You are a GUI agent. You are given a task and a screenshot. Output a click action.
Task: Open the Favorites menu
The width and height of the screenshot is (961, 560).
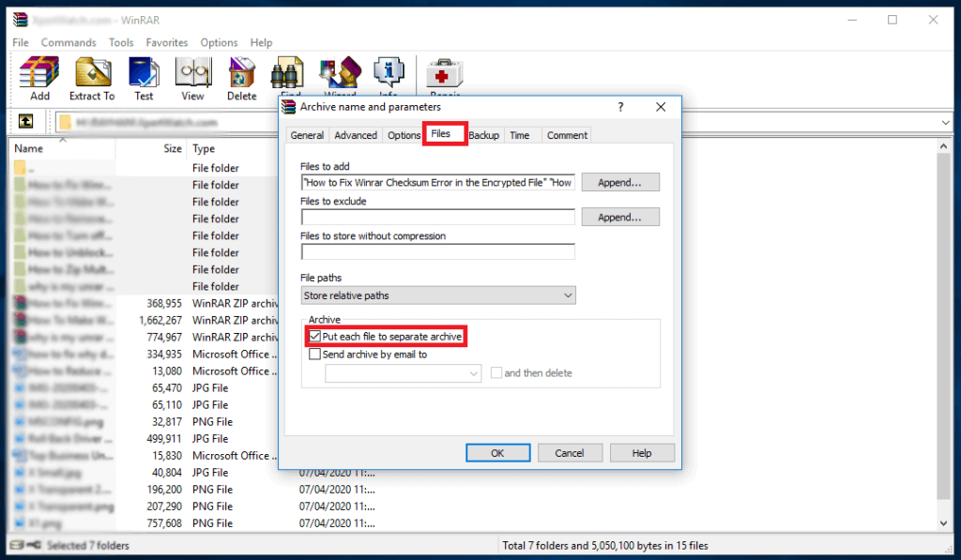(x=167, y=42)
